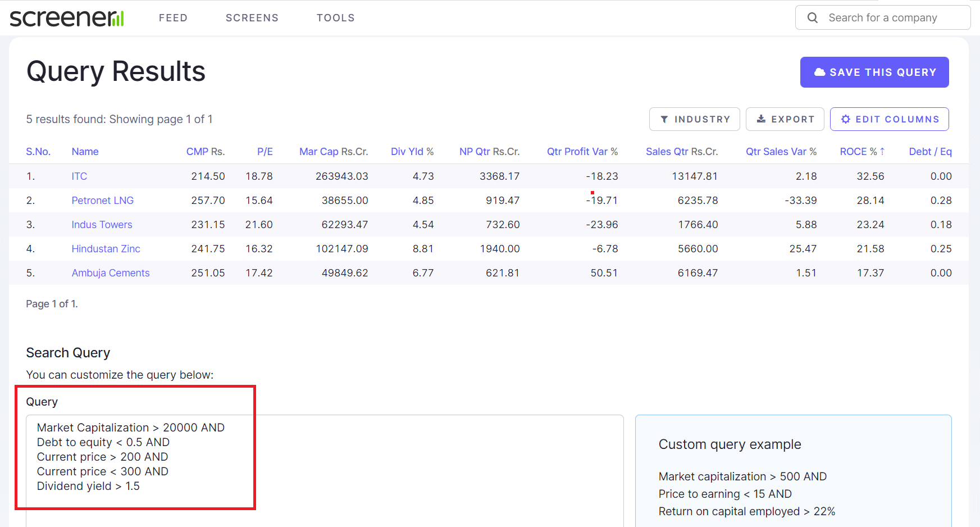Viewport: 980px width, 527px height.
Task: Focus the Search for a company field
Action: point(883,18)
